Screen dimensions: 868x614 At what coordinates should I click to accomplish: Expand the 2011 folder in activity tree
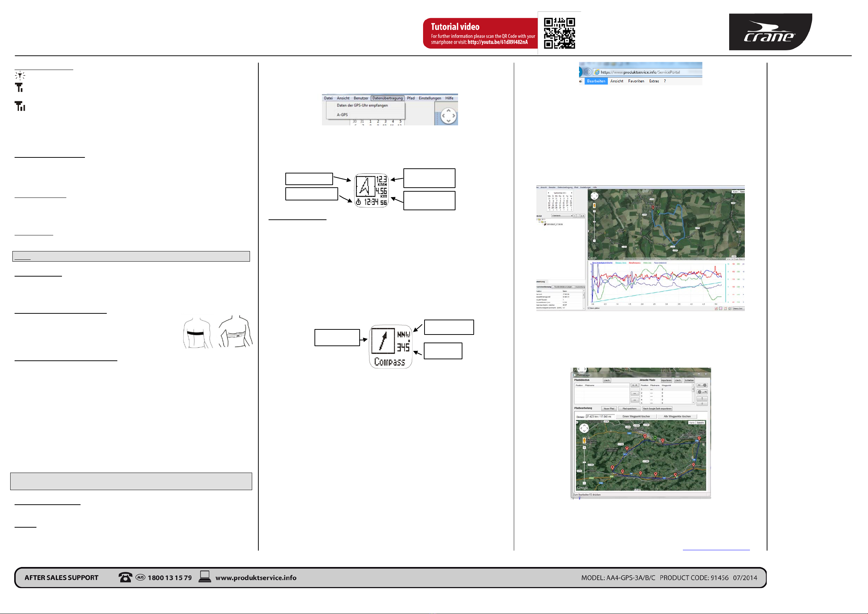(x=537, y=220)
